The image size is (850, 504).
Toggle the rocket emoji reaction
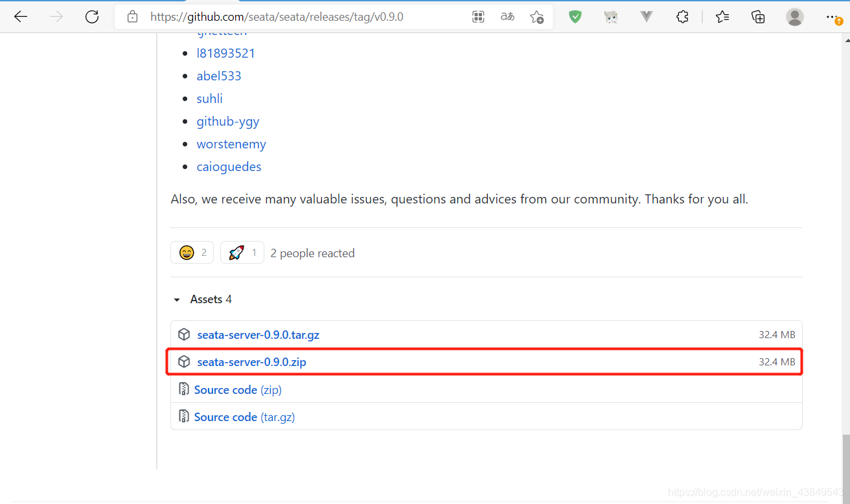point(242,253)
